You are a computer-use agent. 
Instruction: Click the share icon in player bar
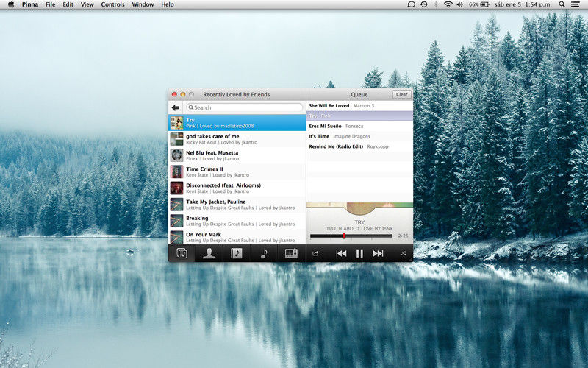click(x=315, y=254)
